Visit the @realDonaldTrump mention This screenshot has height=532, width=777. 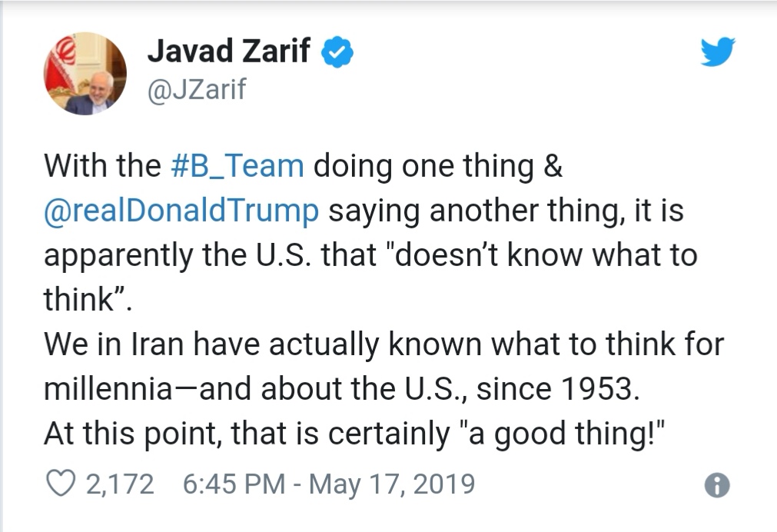[181, 211]
